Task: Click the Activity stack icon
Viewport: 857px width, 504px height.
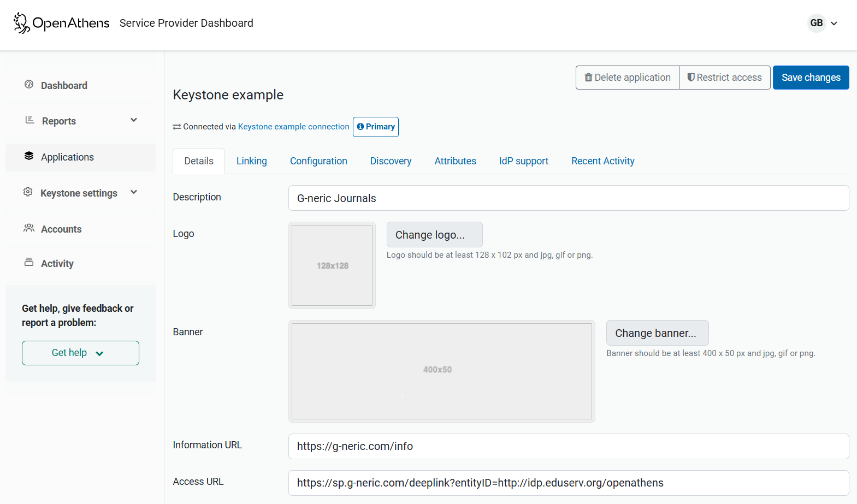Action: (29, 262)
